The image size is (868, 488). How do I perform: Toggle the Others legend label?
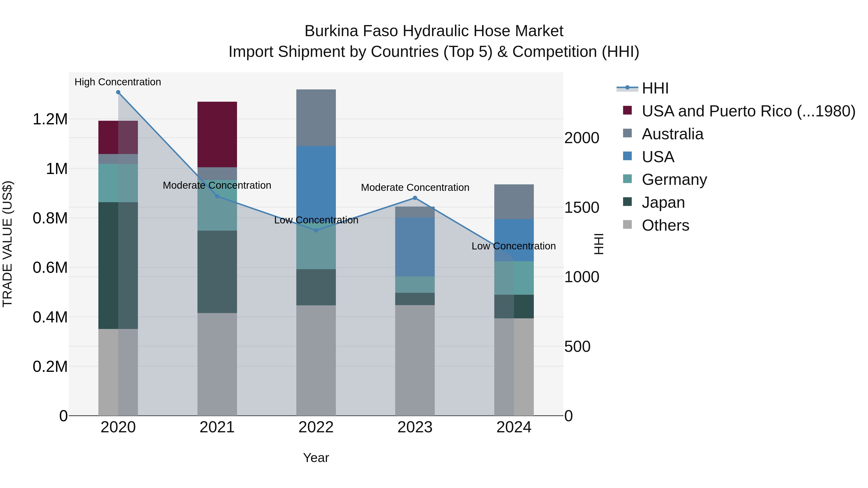665,225
